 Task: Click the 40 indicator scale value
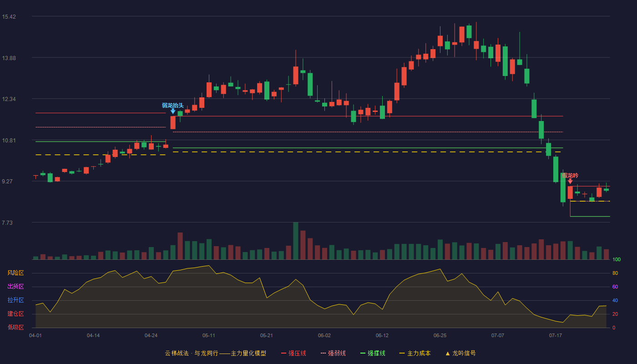pos(615,300)
